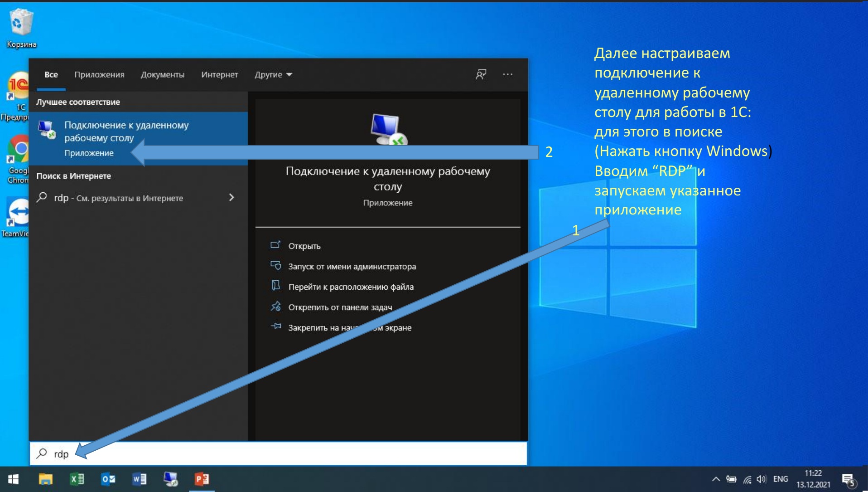Switch to PowerPoint in the taskbar

[202, 479]
